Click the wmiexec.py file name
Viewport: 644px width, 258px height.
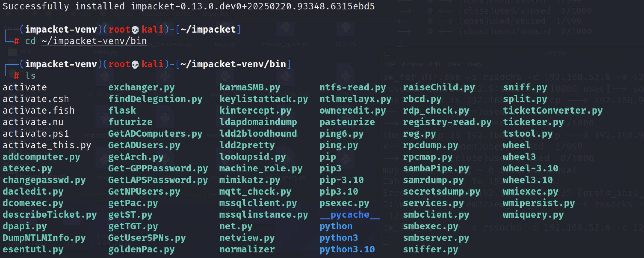[530, 192]
